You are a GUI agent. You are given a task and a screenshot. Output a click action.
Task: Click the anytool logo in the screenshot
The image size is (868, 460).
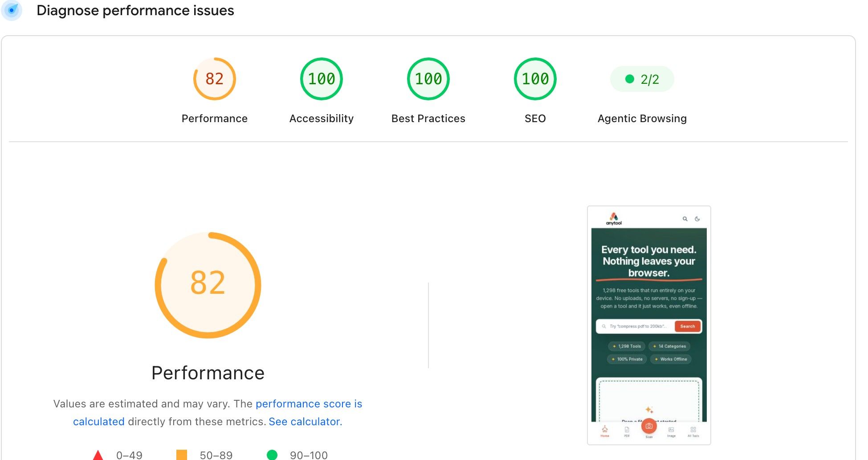tap(614, 218)
